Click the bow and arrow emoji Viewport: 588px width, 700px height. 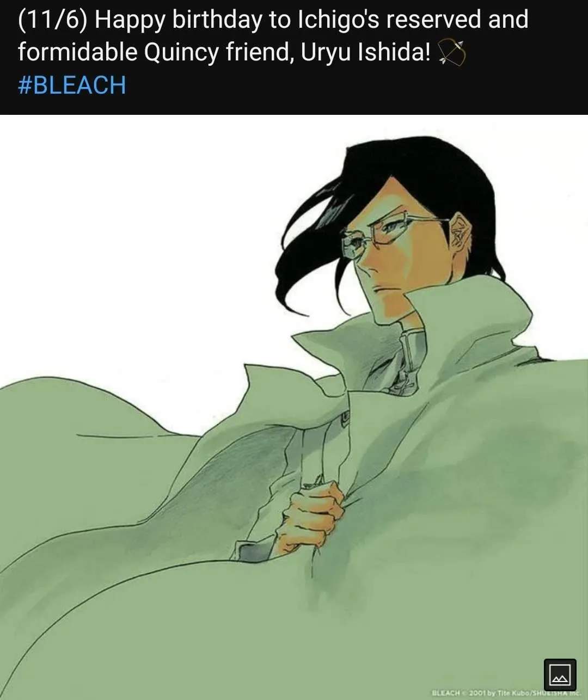point(451,53)
